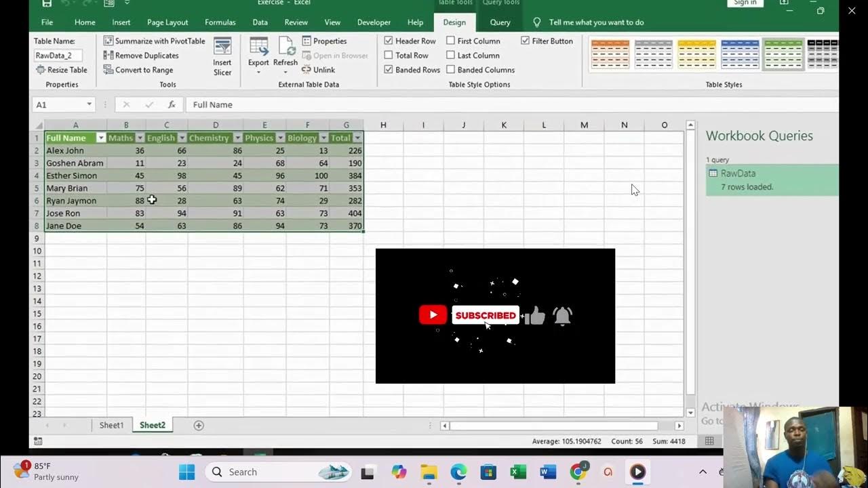Open Windows Start menu
Viewport: 868px width, 488px height.
point(186,472)
